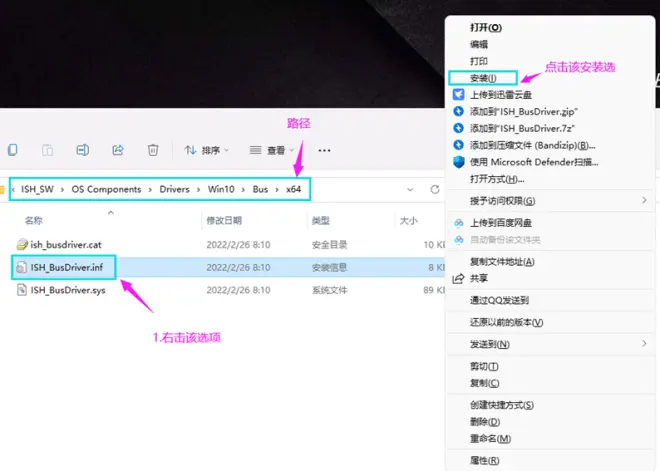Click the ISH_SW breadcrumb segment
This screenshot has height=471, width=660.
click(37, 189)
